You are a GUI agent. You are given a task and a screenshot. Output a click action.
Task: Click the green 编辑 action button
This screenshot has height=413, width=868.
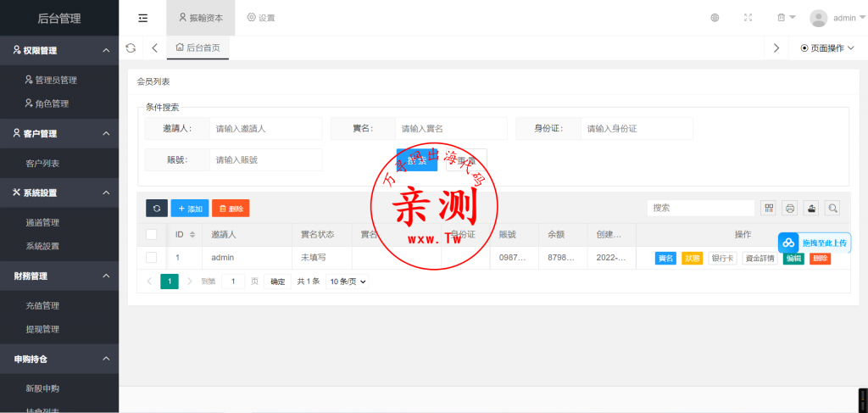(x=793, y=259)
